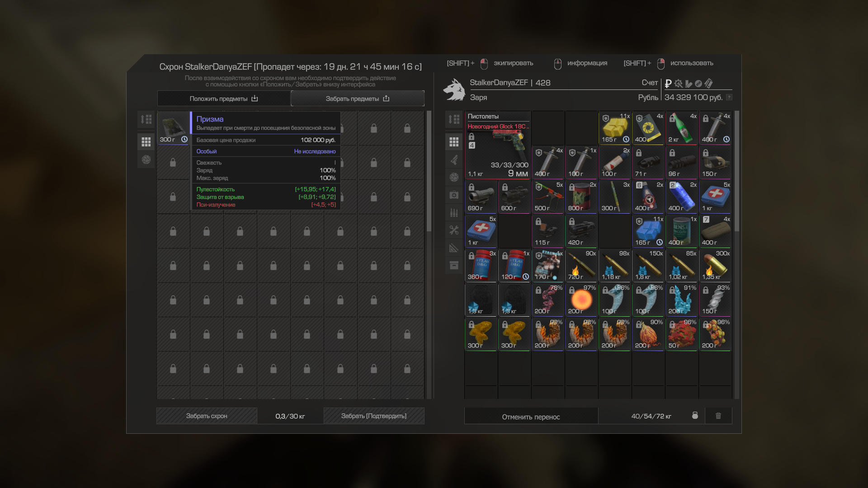868x488 pixels.
Task: Click the sort icon above player inventory
Action: coord(454,119)
